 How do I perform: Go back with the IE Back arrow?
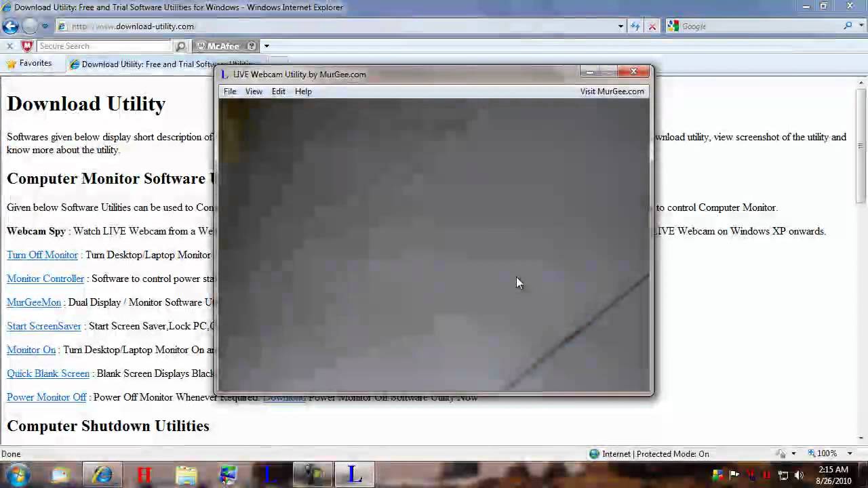[10, 26]
